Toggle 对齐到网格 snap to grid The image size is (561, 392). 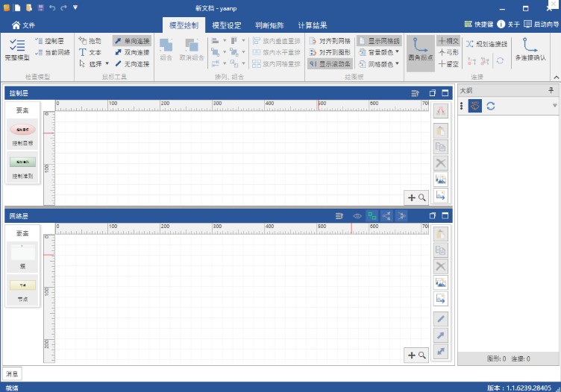coord(330,41)
